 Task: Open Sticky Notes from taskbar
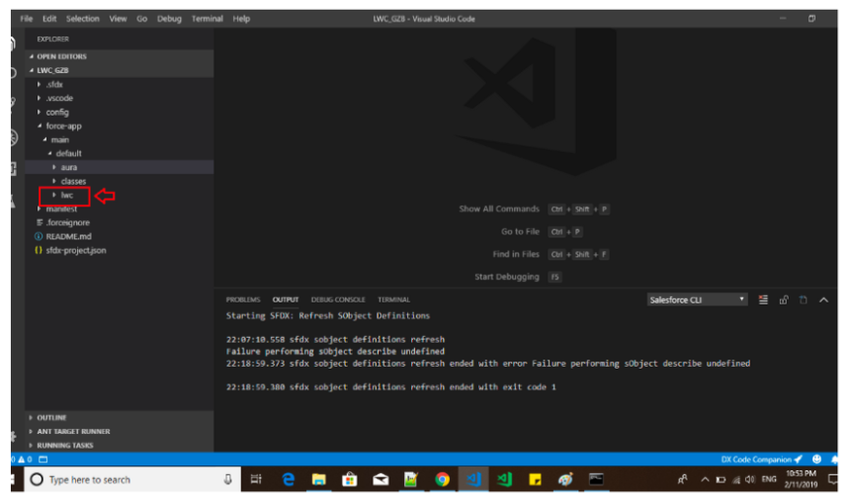pos(535,479)
